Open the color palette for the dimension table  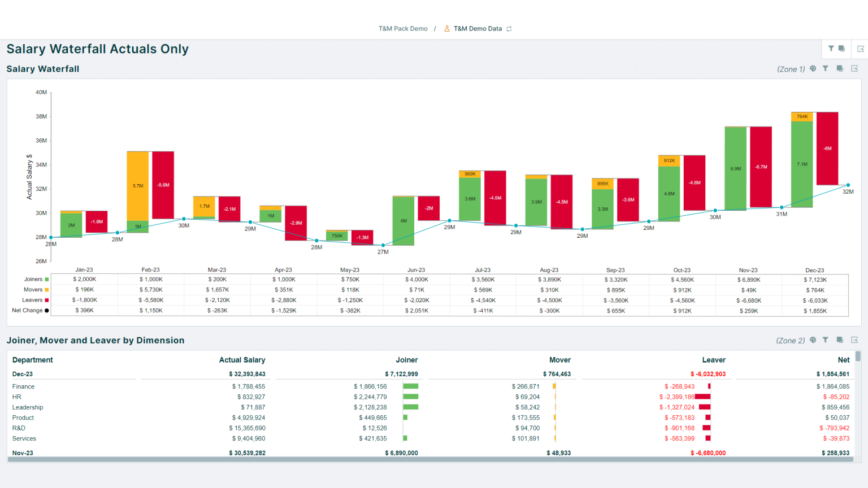(813, 340)
